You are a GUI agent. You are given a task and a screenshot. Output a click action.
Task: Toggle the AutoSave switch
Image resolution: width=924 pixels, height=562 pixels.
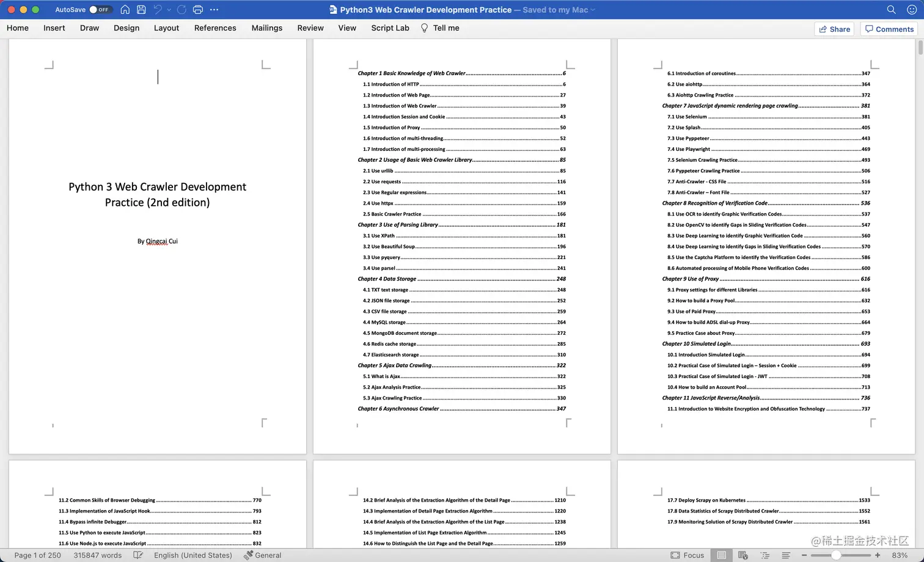[x=100, y=10]
